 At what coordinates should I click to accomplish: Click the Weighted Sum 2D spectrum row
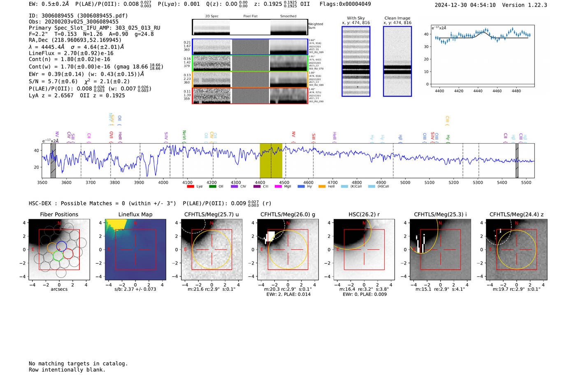pyautogui.click(x=250, y=27)
